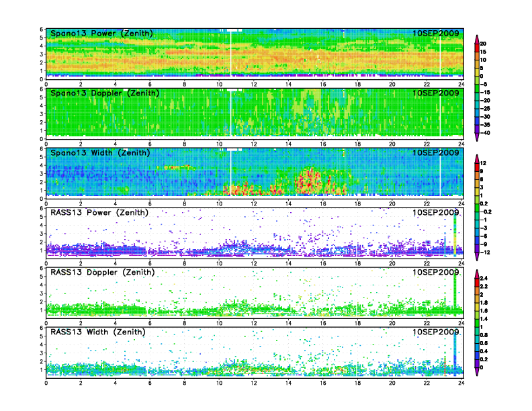Click the hour 12 tick label below RASS13 Width panel
The image size is (532, 411).
[x=254, y=383]
